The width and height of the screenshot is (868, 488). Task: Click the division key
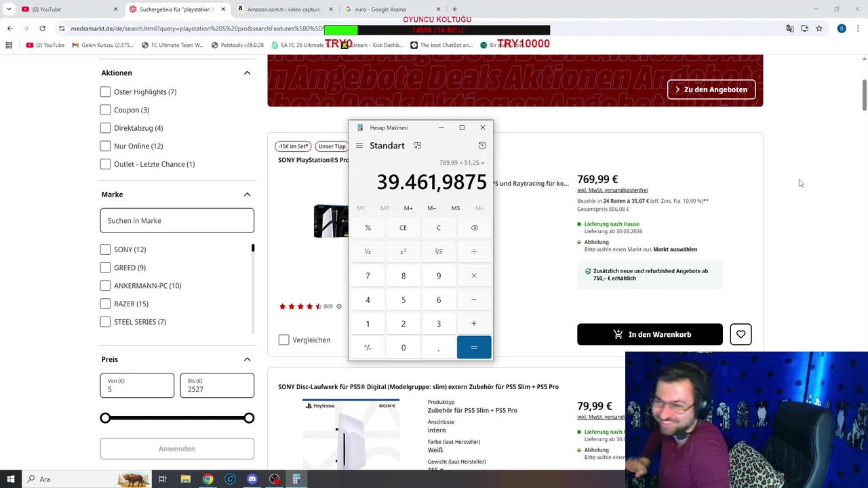click(x=474, y=251)
